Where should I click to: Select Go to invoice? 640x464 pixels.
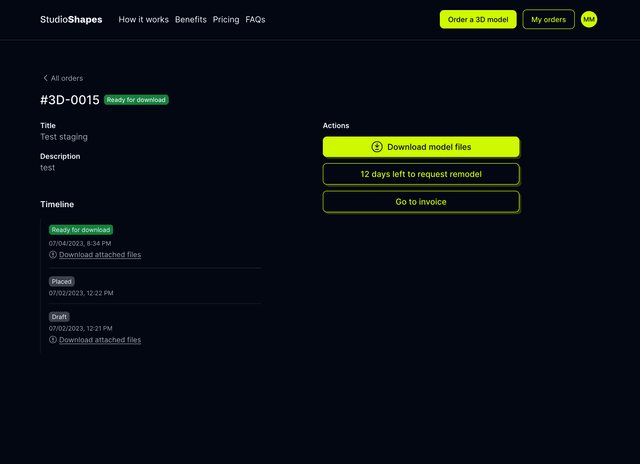click(421, 202)
